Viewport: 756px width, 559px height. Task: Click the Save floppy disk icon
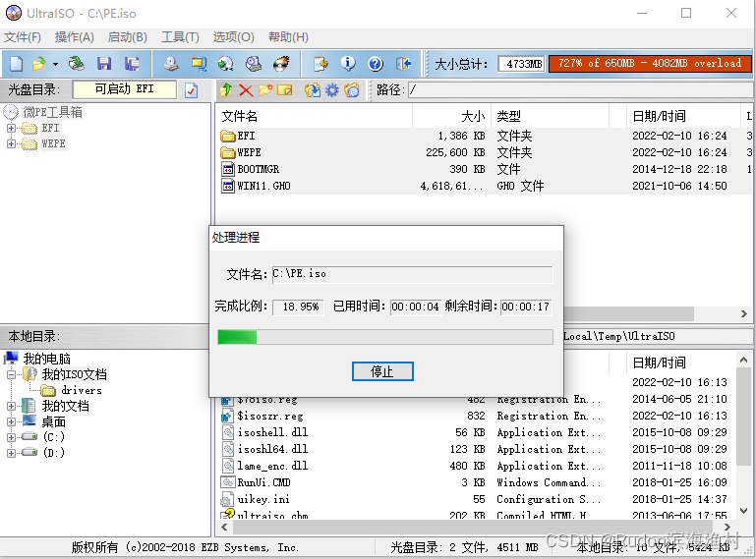click(104, 64)
